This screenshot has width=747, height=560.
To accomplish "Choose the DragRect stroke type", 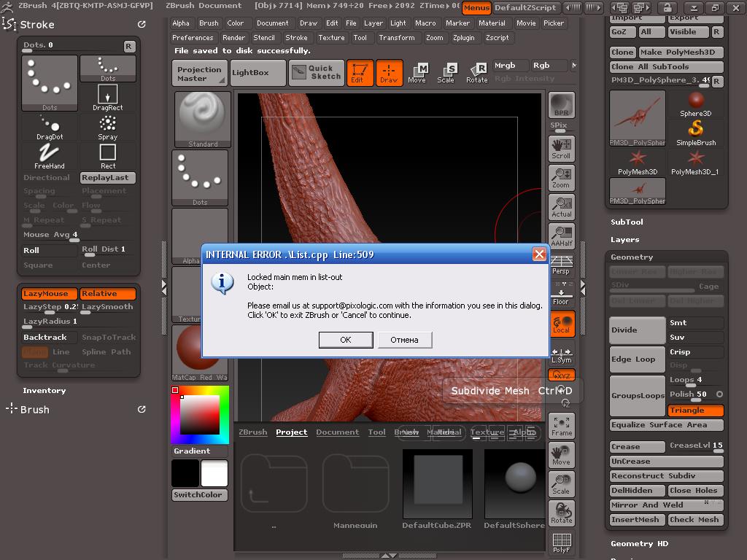I will click(x=108, y=98).
